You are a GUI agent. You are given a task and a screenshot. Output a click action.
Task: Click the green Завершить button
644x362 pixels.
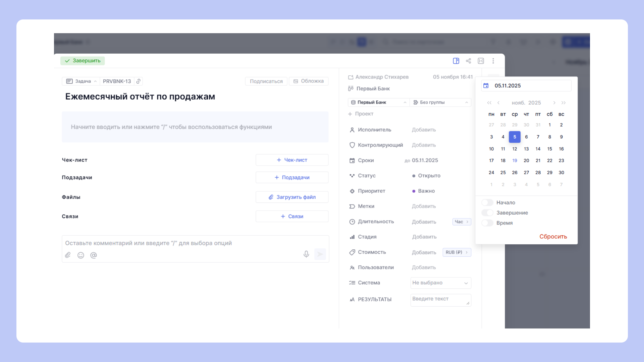coord(83,61)
